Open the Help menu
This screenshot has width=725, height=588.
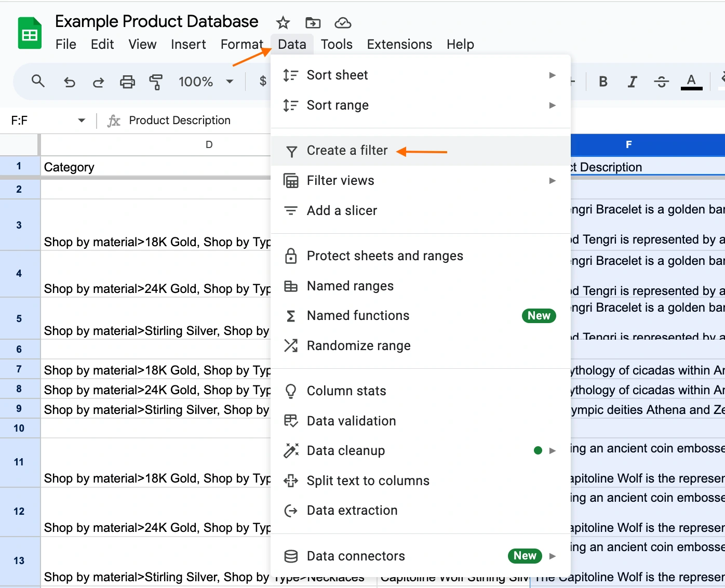(x=460, y=45)
